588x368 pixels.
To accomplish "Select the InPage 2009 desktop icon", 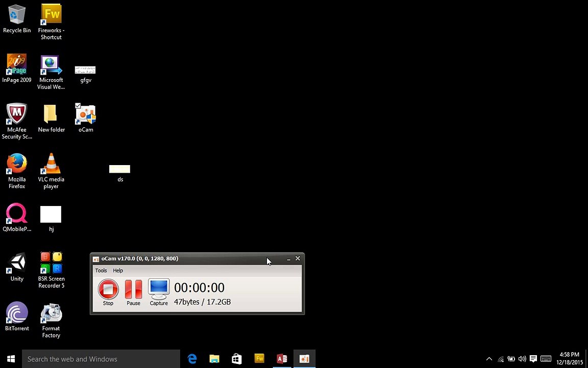I will [x=17, y=68].
